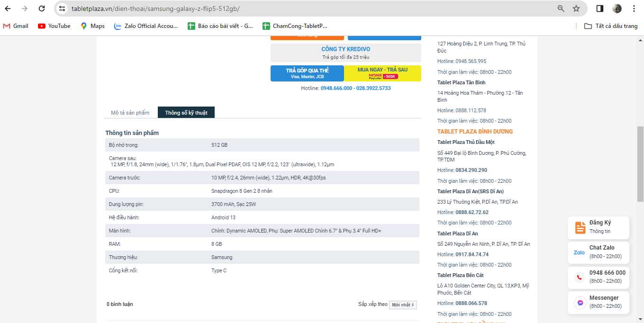Open the Maps bookmark

pyautogui.click(x=92, y=26)
